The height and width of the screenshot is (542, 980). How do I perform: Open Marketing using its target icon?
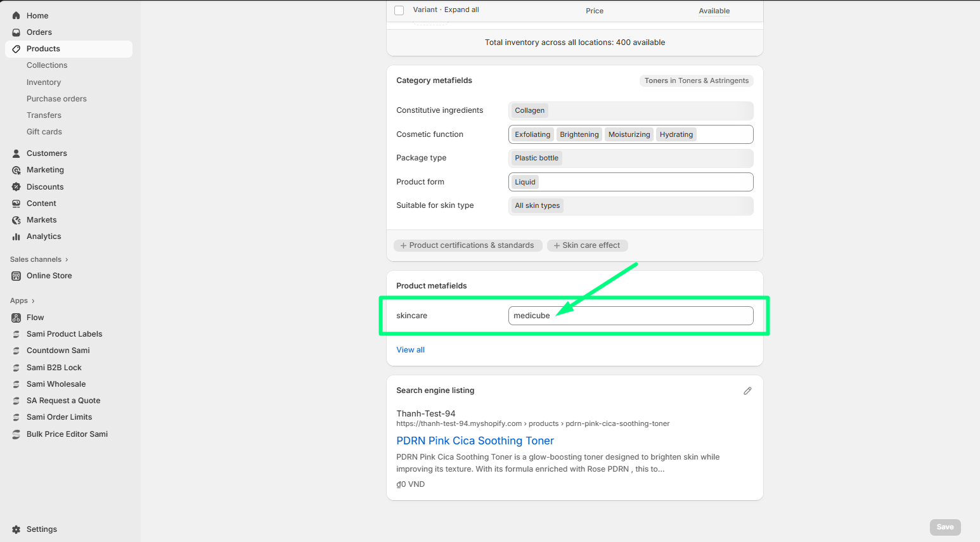pos(16,170)
